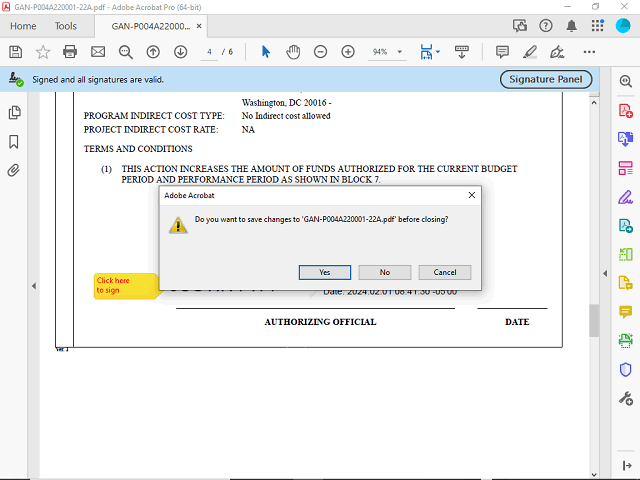Print the document with printer icon

click(70, 52)
